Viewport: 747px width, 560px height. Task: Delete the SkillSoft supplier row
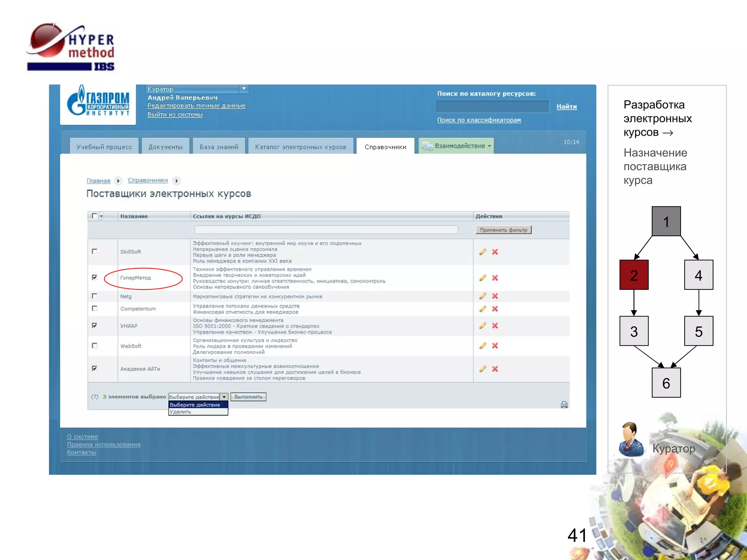coord(495,252)
